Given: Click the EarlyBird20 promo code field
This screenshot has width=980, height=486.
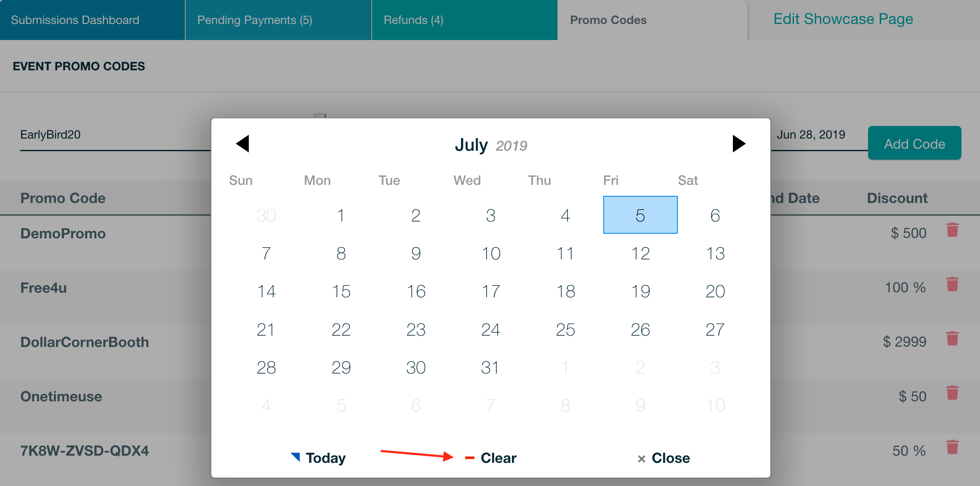Looking at the screenshot, I should pyautogui.click(x=114, y=135).
